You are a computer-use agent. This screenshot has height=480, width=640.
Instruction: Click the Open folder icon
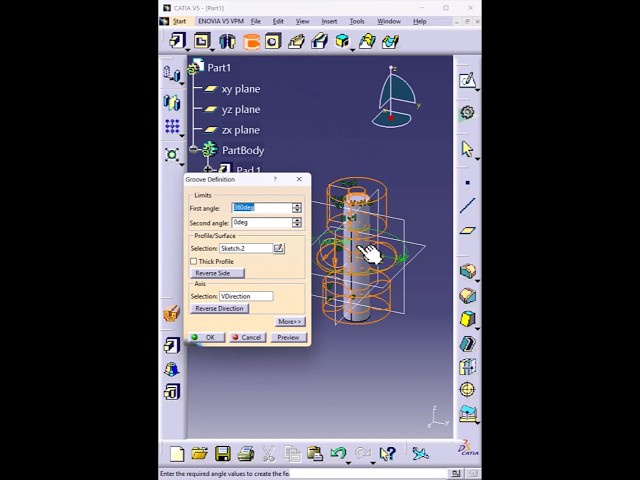pos(200,453)
